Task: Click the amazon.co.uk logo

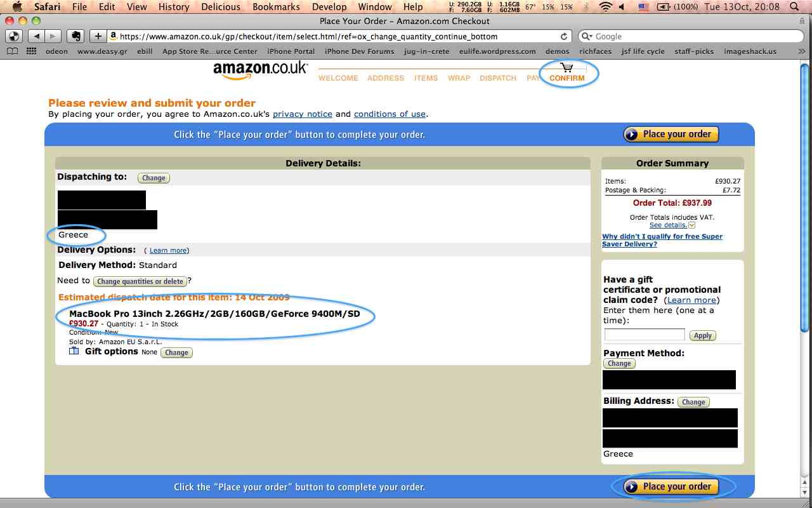Action: pyautogui.click(x=261, y=70)
